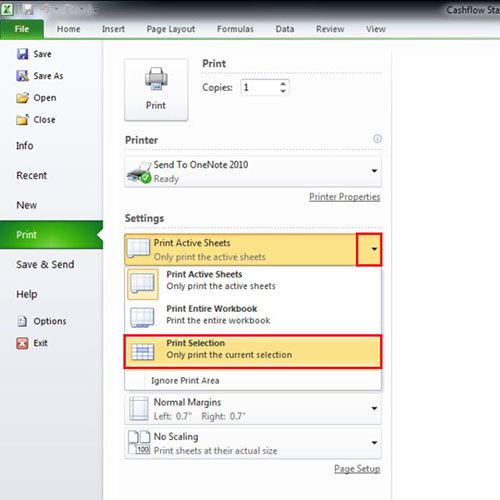The image size is (500, 500).
Task: Open the File tab
Action: 22,29
